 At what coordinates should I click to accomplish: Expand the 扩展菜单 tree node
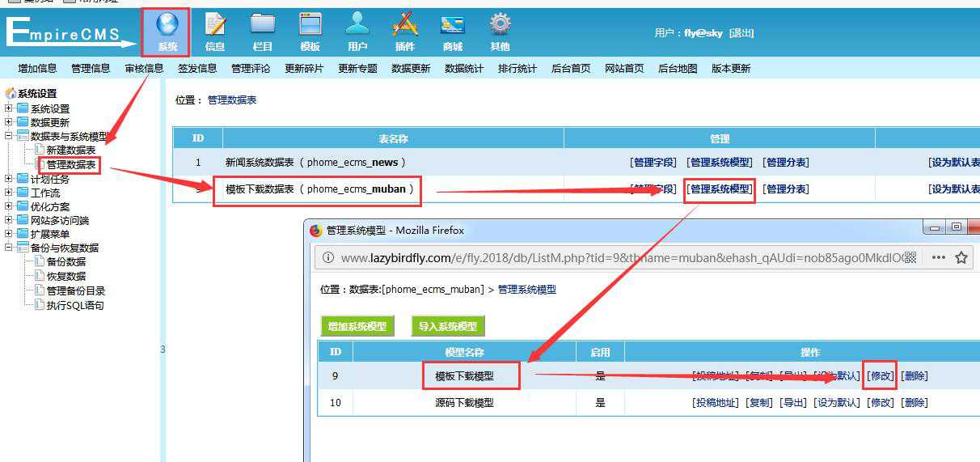click(9, 234)
